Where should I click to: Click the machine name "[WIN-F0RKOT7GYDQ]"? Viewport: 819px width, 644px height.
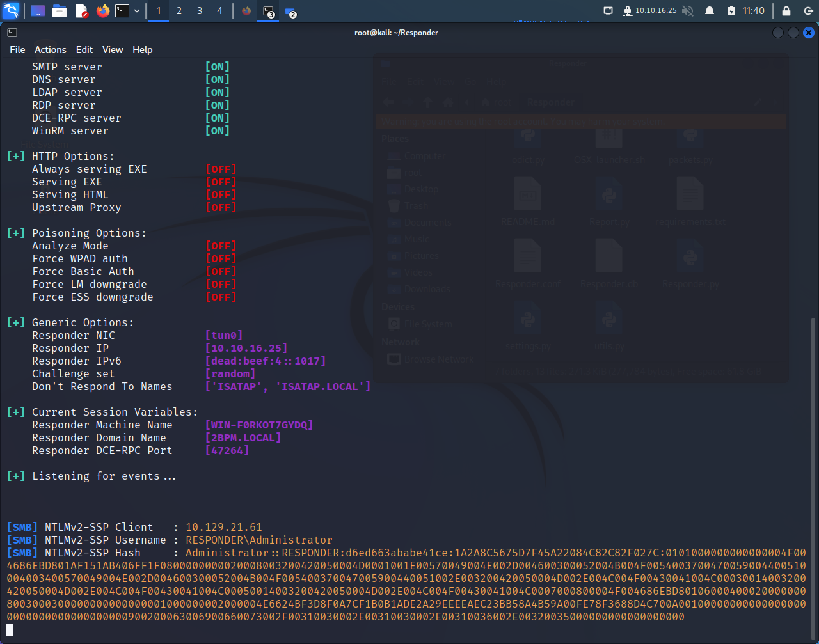[259, 425]
